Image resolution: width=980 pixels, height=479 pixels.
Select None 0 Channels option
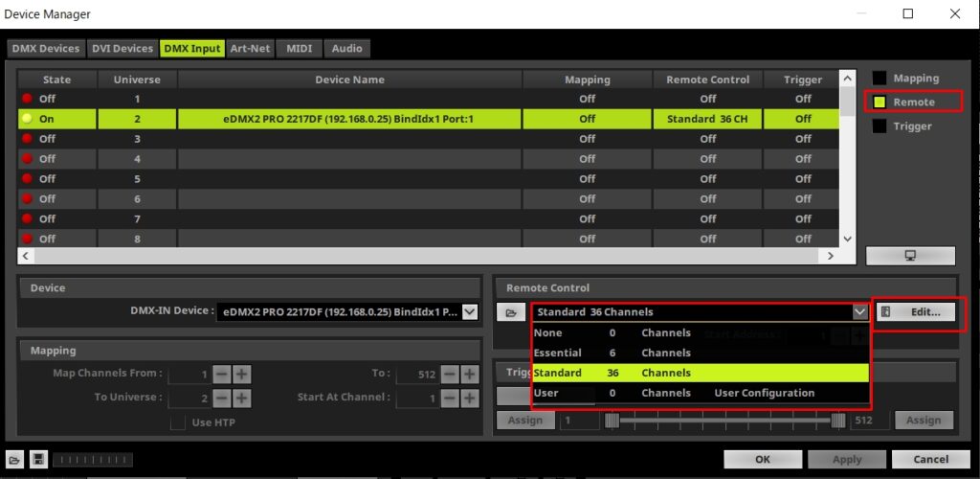pos(701,332)
